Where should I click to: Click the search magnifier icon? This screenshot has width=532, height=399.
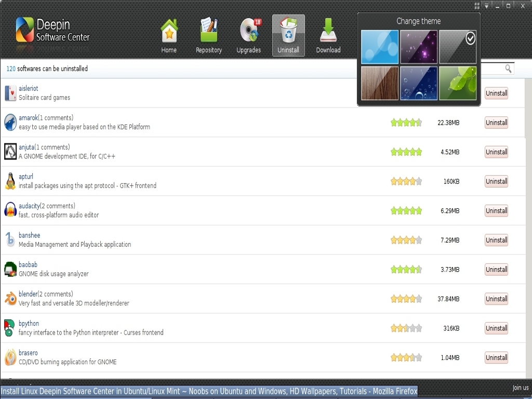(x=508, y=69)
